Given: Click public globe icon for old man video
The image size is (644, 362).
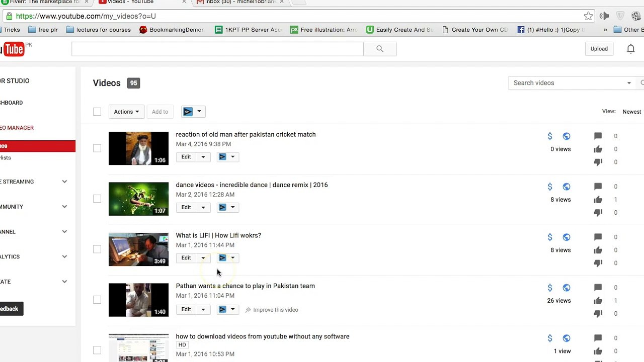Looking at the screenshot, I should point(567,136).
